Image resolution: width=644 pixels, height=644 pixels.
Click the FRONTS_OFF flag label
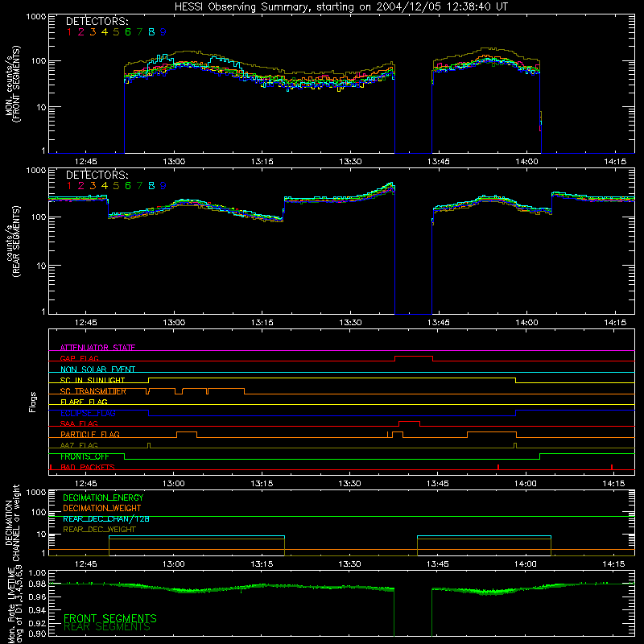coord(85,456)
